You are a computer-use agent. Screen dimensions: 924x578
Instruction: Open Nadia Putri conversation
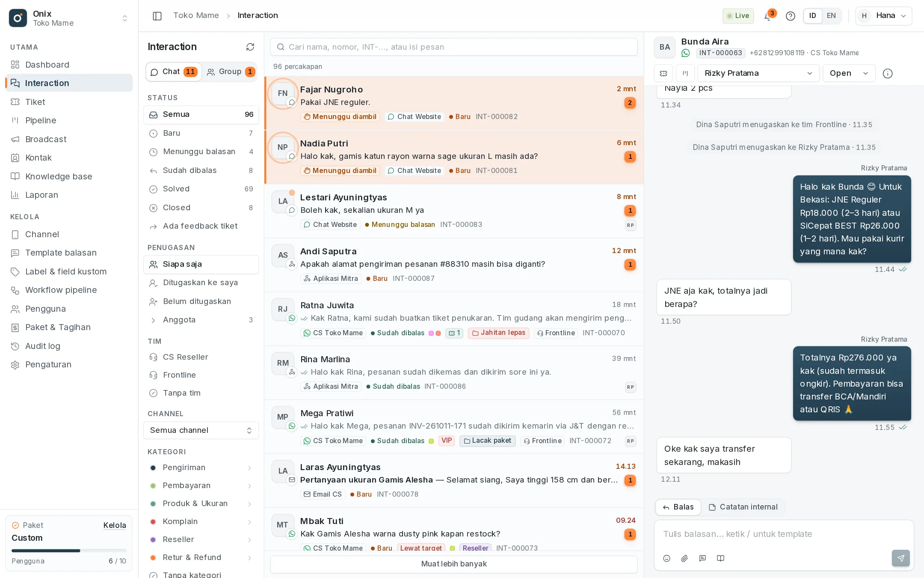tap(454, 157)
